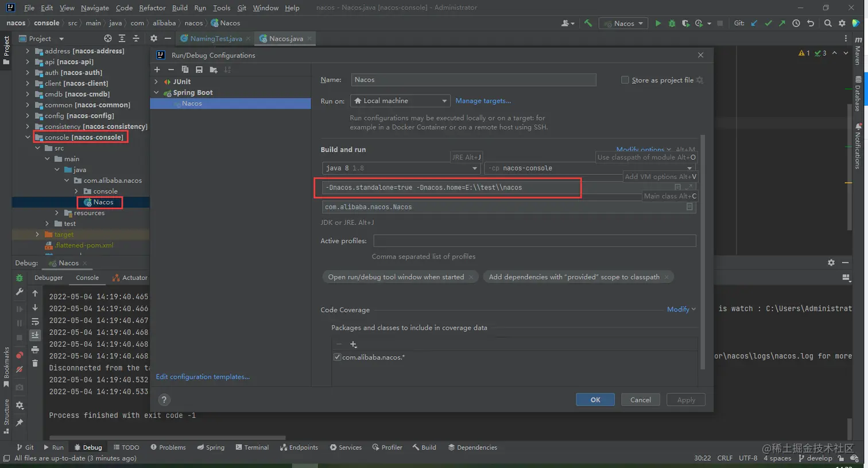Uncheck the com.alibaba.nacos.* coverage checkbox
The image size is (868, 468).
coord(338,357)
